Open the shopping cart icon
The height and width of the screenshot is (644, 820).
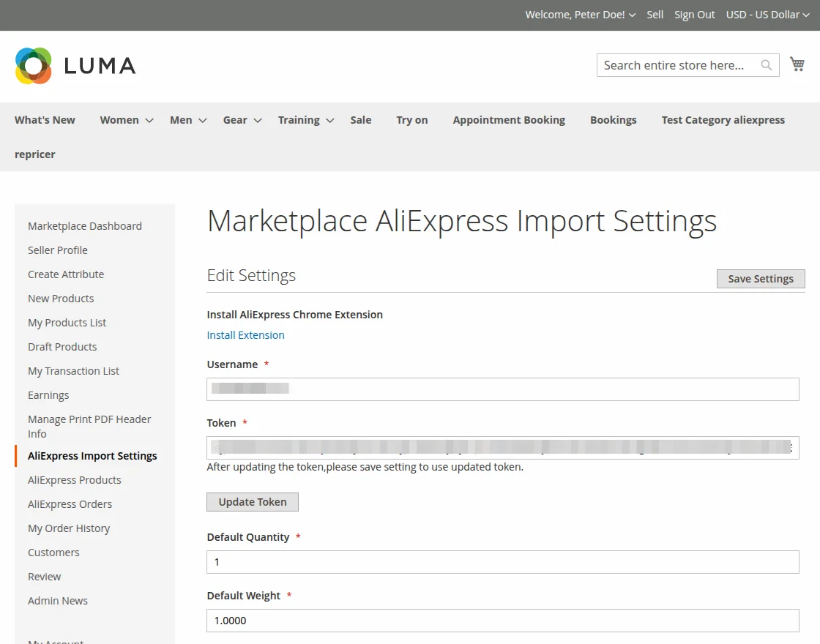coord(797,64)
